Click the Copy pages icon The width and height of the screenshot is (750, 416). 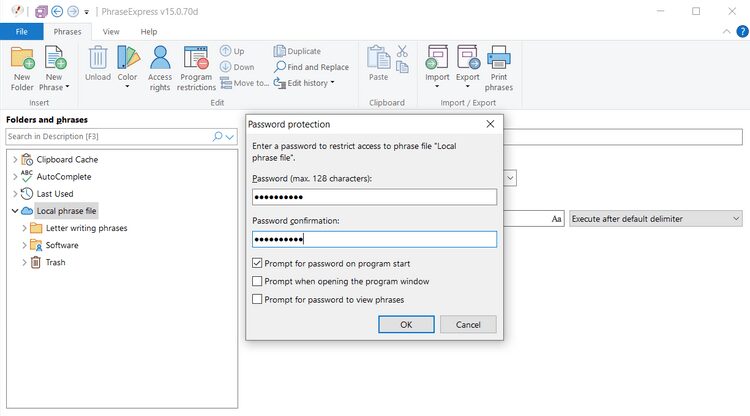(402, 67)
